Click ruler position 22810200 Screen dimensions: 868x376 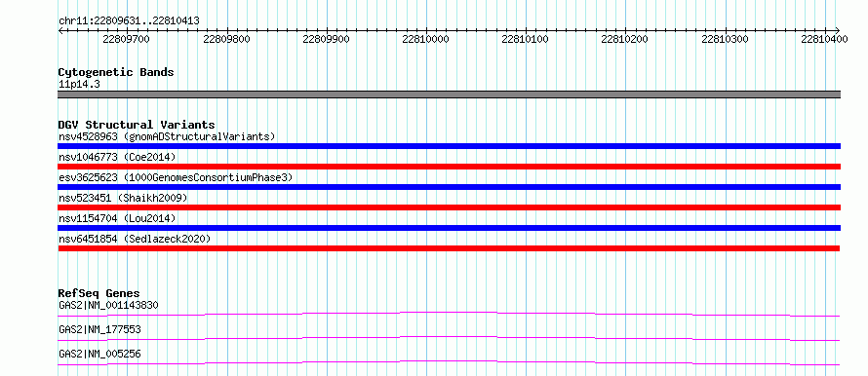pyautogui.click(x=624, y=39)
